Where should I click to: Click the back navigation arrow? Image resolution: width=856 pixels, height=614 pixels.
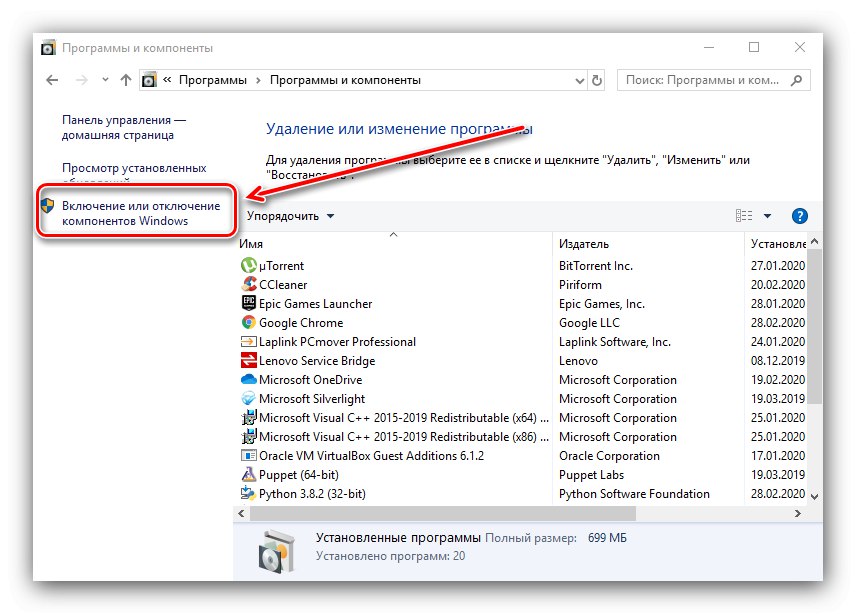tap(51, 80)
